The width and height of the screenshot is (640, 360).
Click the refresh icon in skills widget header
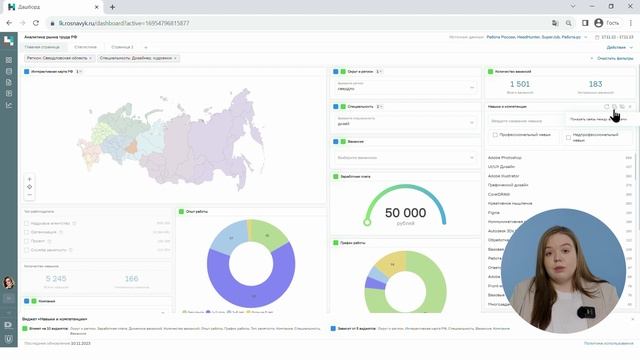(x=607, y=107)
